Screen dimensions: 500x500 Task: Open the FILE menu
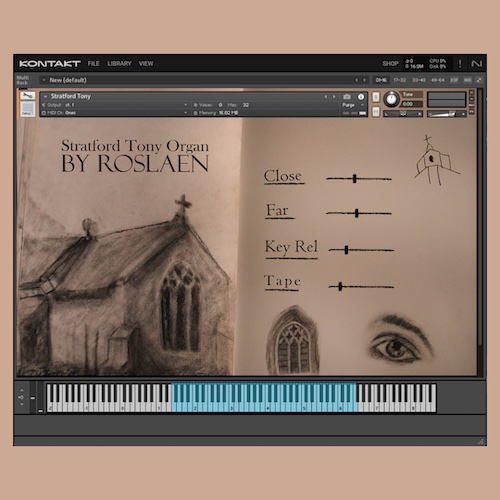pyautogui.click(x=93, y=63)
